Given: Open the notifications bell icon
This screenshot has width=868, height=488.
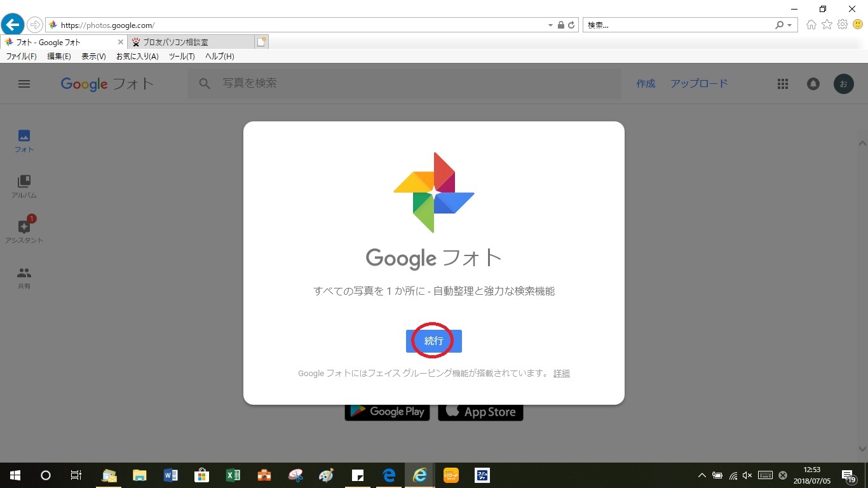Looking at the screenshot, I should (813, 84).
